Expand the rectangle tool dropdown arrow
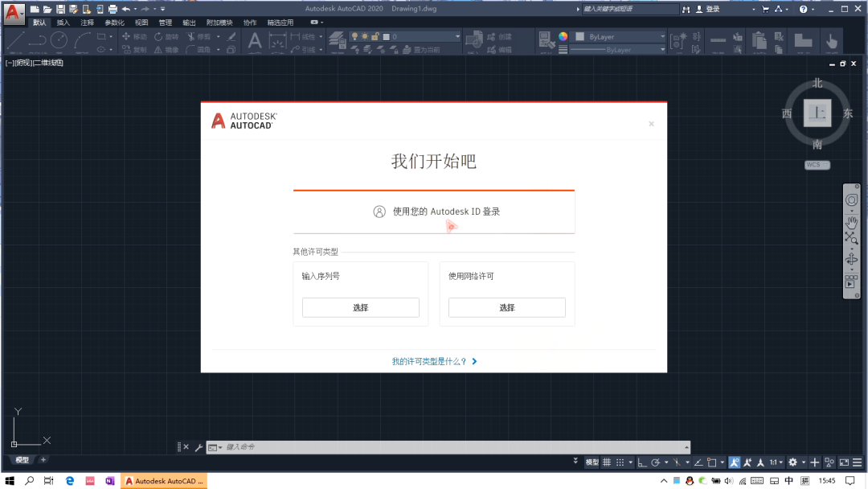 click(x=111, y=36)
